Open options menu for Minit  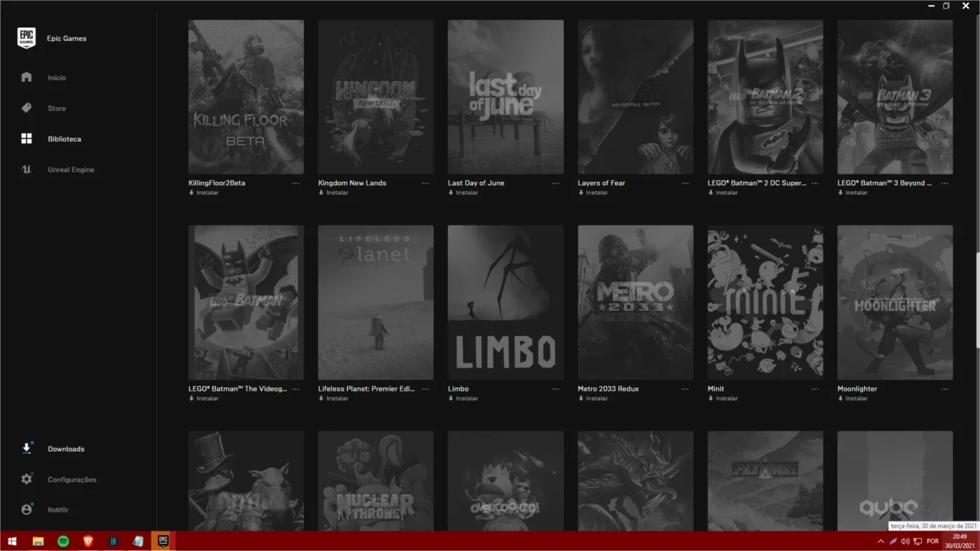[815, 389]
